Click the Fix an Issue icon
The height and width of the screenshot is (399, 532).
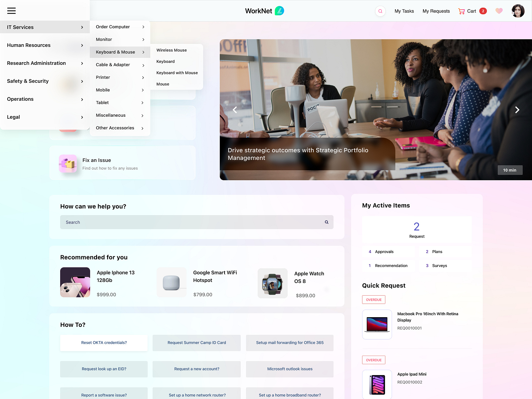point(68,164)
